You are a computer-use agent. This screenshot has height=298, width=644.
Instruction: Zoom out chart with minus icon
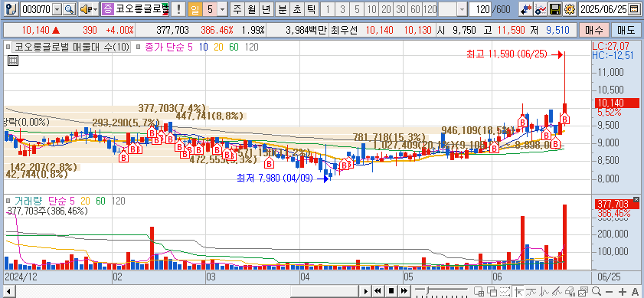click(x=609, y=291)
